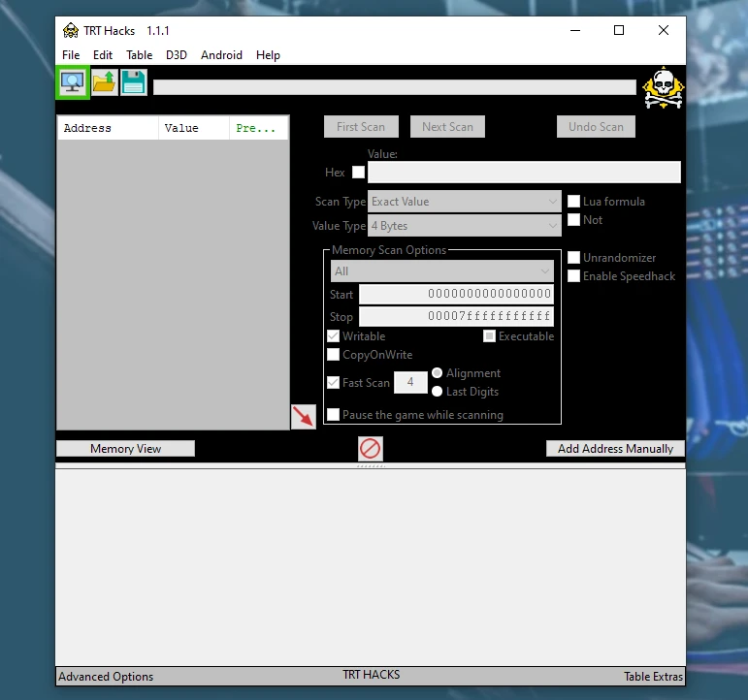
Task: Click the TRT Hacks title bar icon
Action: click(x=71, y=31)
